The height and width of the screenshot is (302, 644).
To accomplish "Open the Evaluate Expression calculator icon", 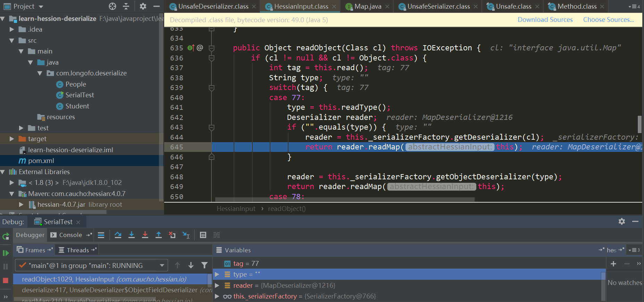I will point(203,235).
